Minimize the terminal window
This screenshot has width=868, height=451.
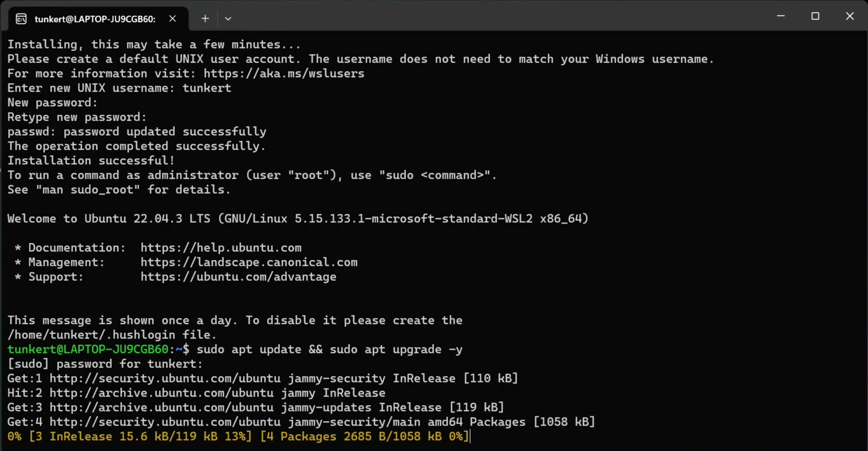pos(781,16)
